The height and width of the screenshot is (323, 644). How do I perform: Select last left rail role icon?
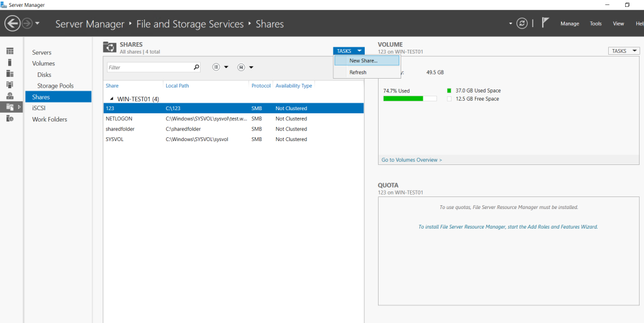[x=10, y=118]
